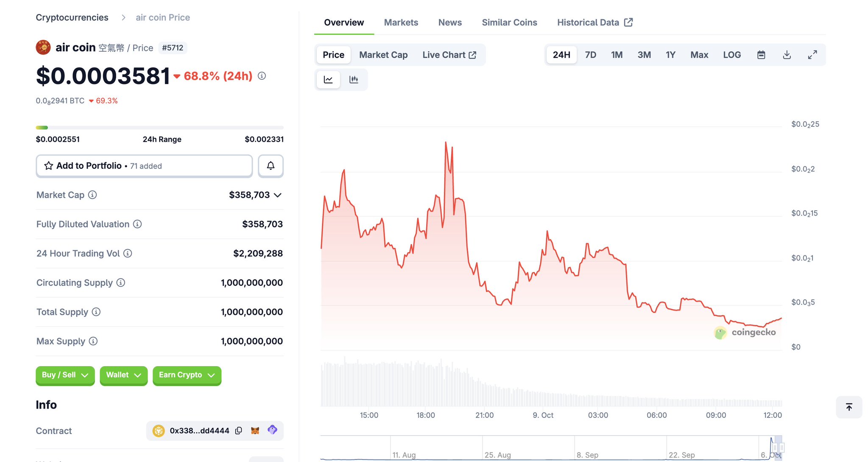Copy the contract address

point(239,431)
